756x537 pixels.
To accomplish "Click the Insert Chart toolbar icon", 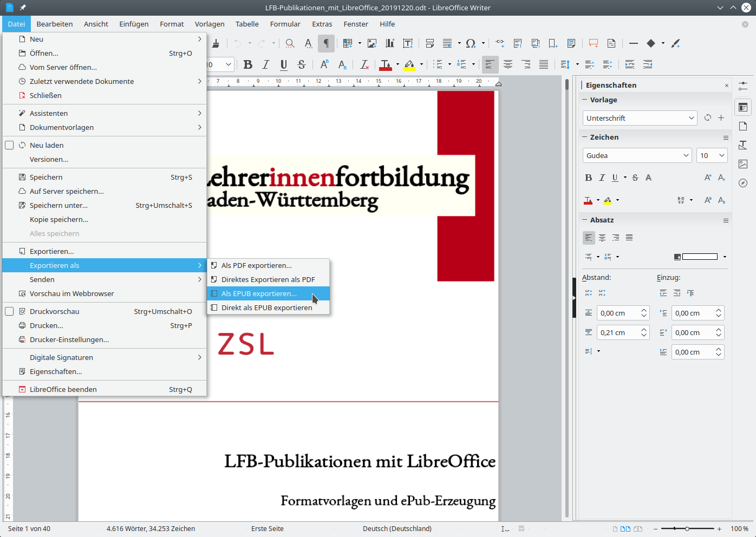I will pyautogui.click(x=390, y=43).
